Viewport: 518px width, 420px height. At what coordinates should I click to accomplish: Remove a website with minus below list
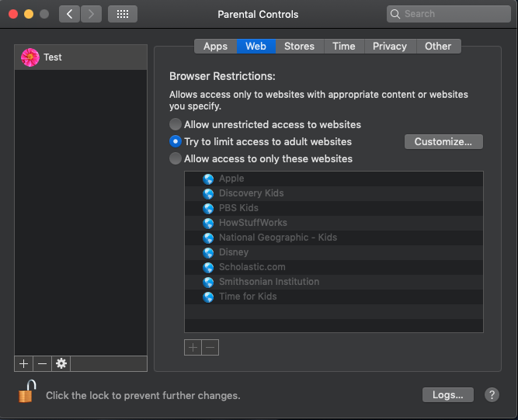[x=210, y=347]
